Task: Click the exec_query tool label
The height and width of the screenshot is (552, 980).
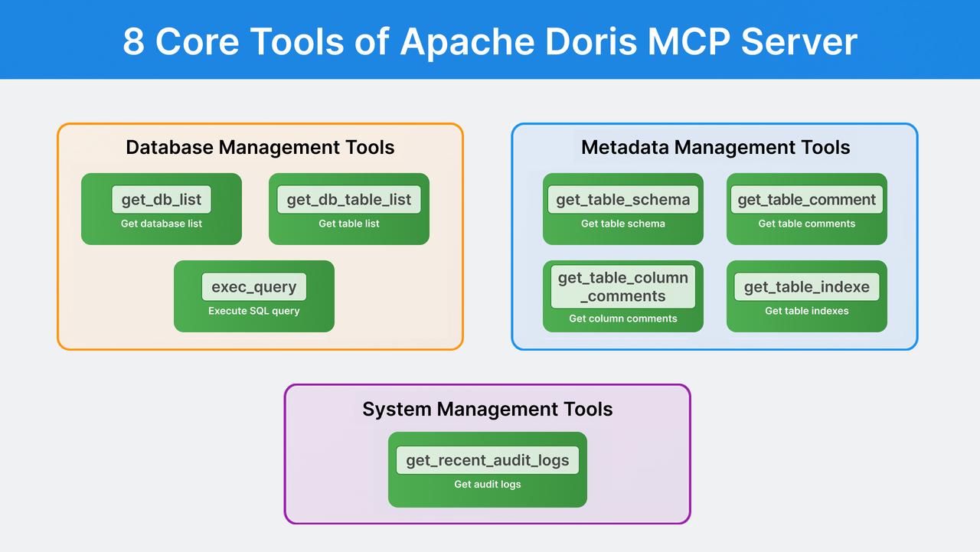Action: pos(254,287)
